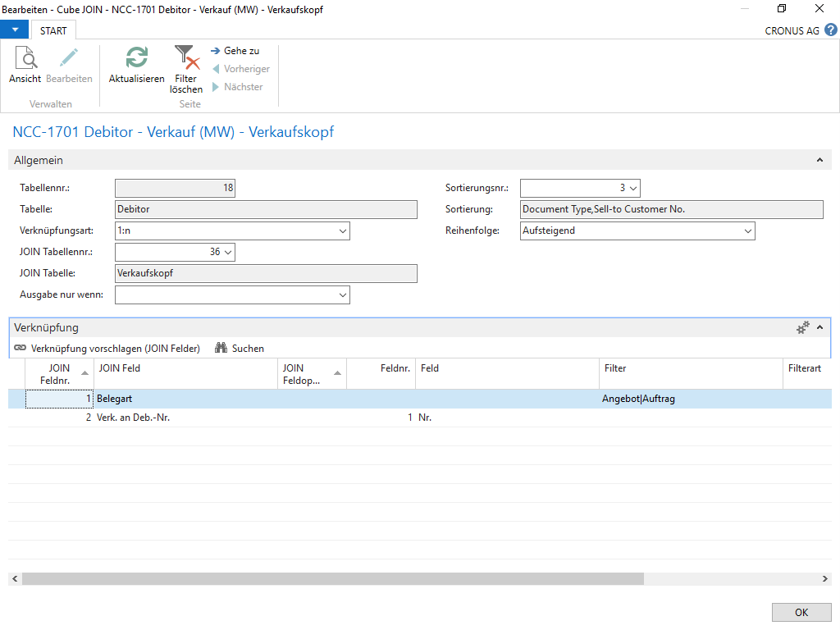Click the OK button
840x630 pixels.
[x=801, y=613]
